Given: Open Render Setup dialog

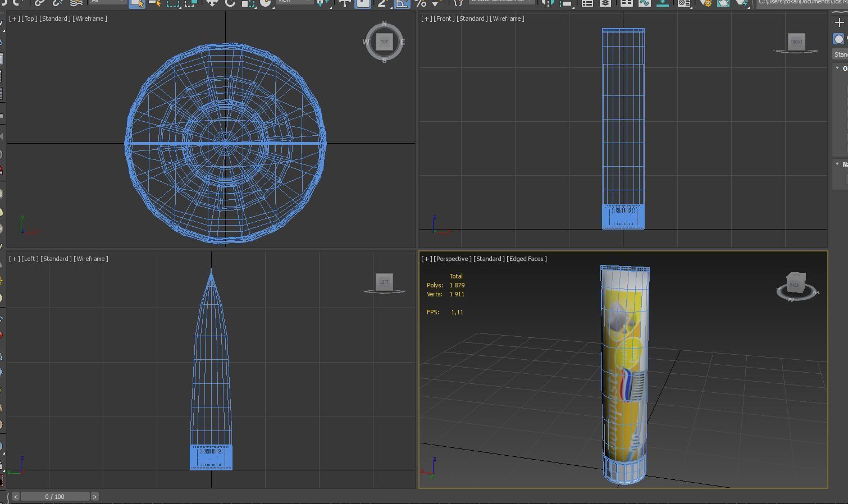Looking at the screenshot, I should point(706,3).
